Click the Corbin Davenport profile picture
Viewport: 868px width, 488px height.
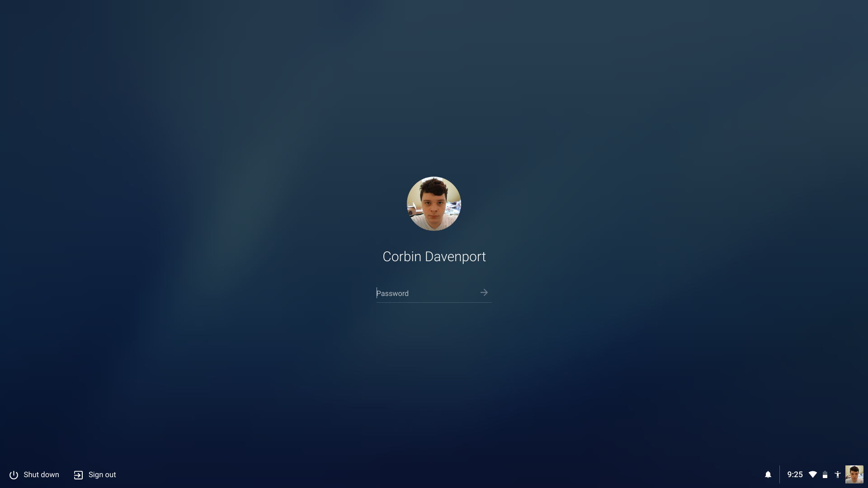point(434,203)
